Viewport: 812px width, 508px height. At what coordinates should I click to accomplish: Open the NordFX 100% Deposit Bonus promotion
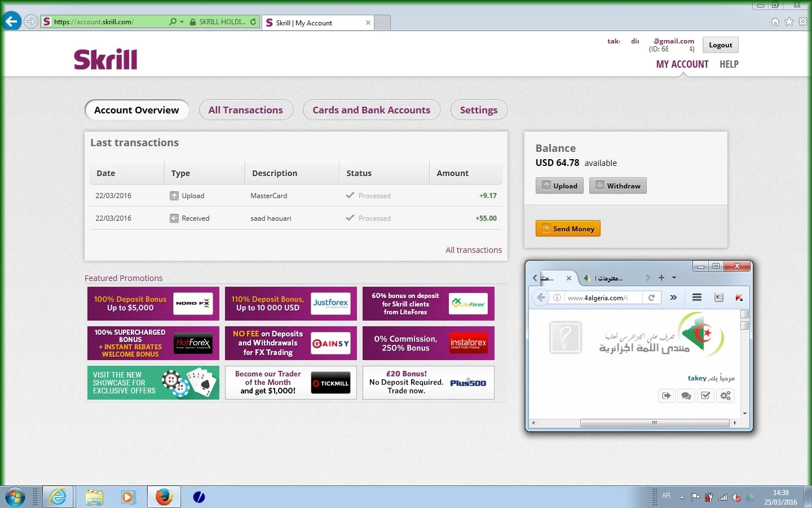tap(153, 304)
